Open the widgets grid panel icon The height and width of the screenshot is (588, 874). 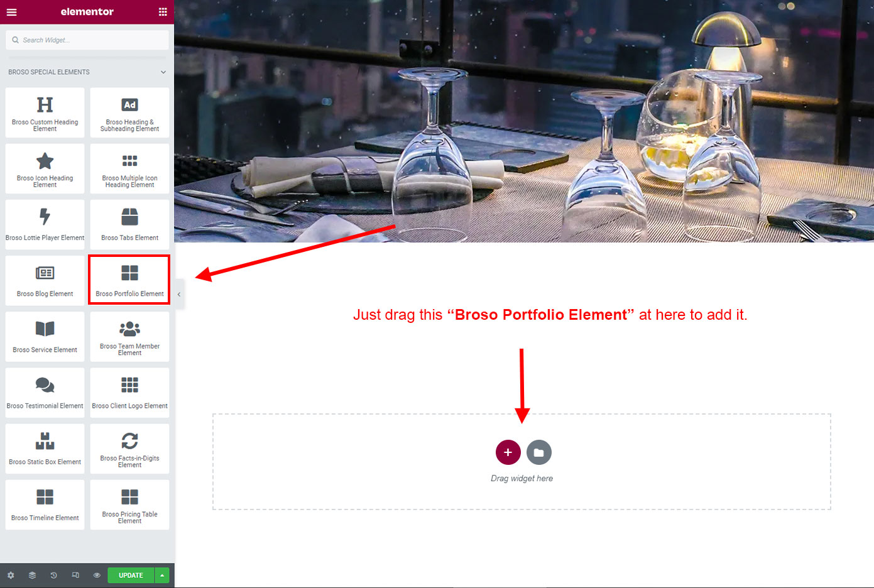coord(163,12)
